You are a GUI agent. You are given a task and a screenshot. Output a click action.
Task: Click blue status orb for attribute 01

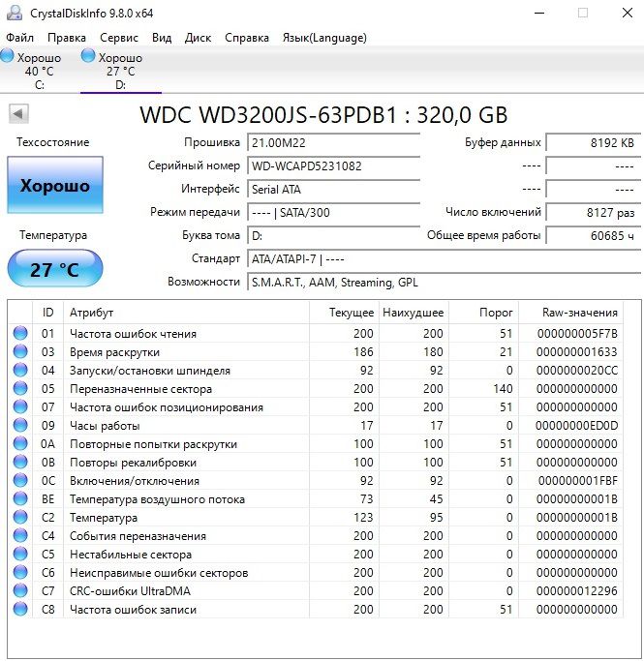pos(20,334)
